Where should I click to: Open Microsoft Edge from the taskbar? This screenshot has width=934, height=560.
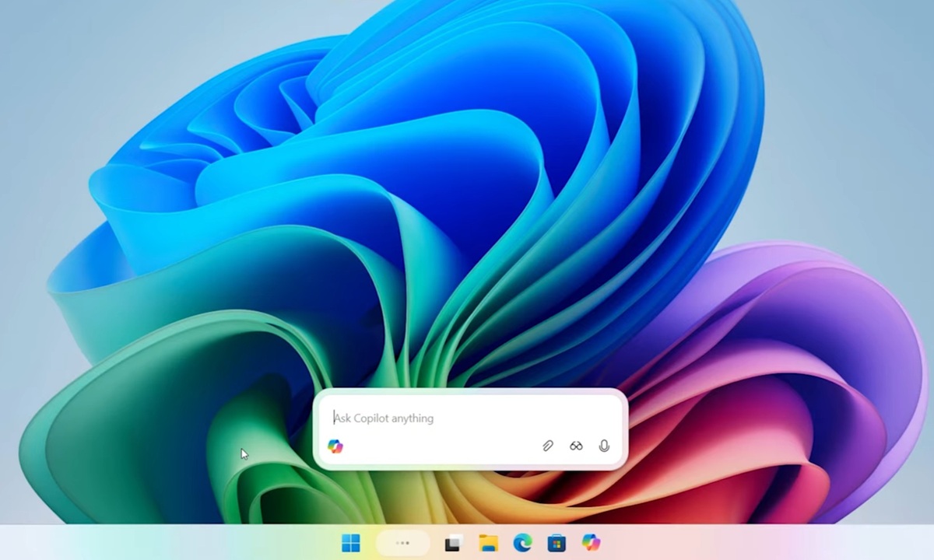pyautogui.click(x=522, y=543)
